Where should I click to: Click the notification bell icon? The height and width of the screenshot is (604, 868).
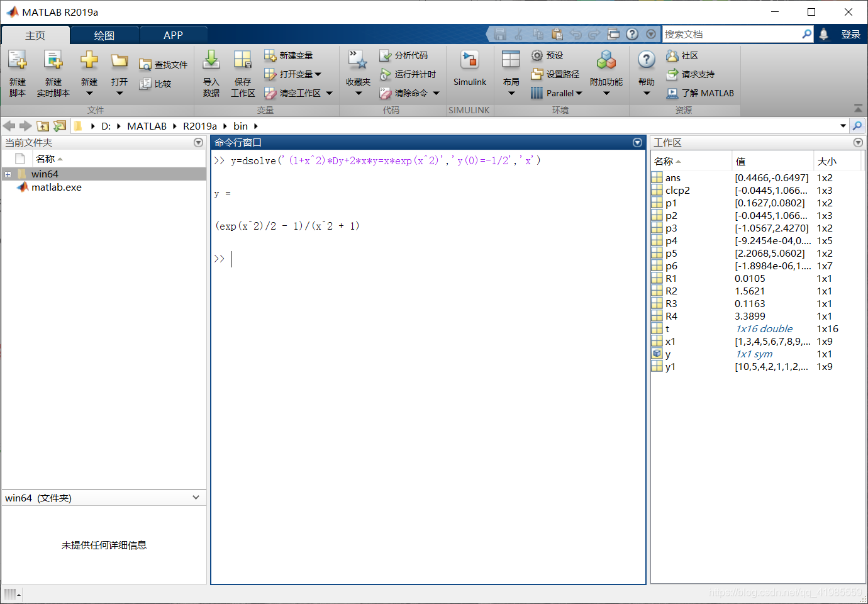823,34
